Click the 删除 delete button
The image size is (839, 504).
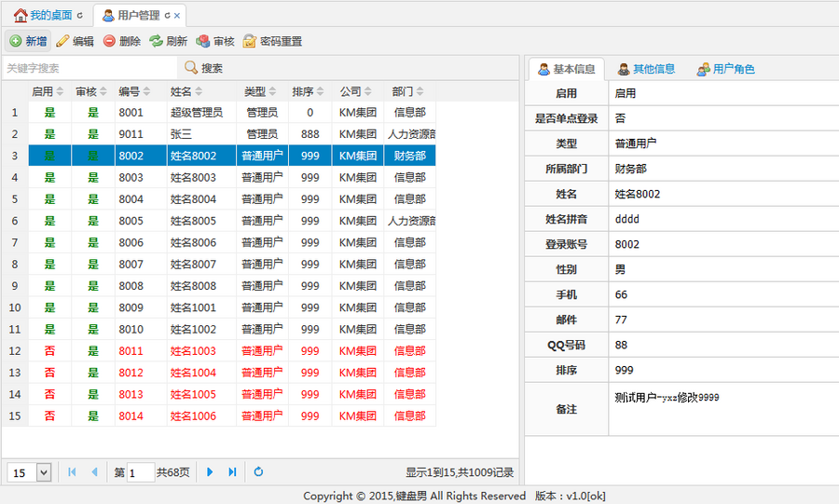pyautogui.click(x=122, y=41)
